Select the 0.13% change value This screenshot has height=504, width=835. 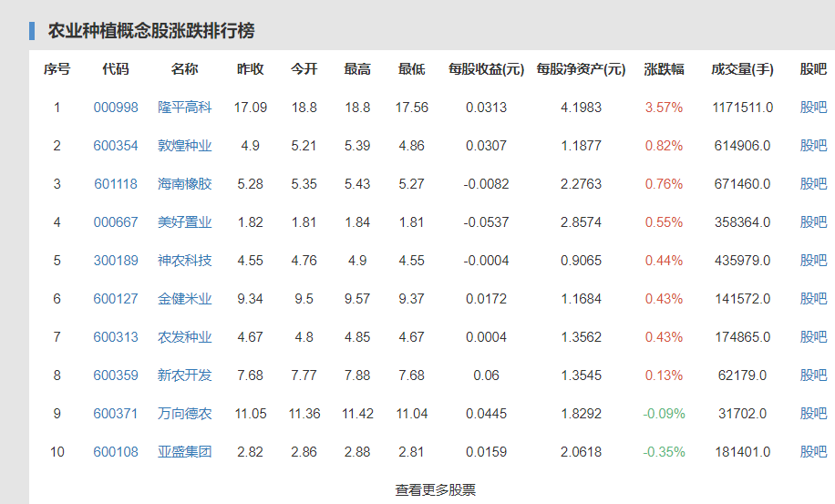(664, 375)
